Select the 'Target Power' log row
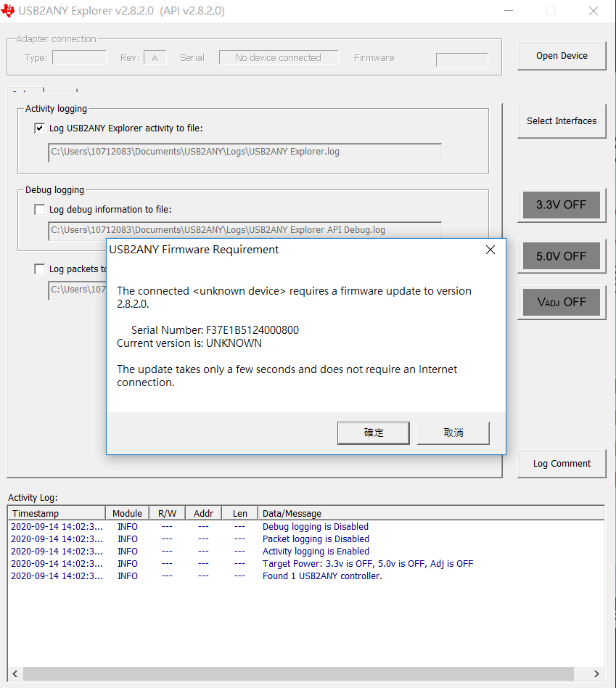Screen dimensions: 616x688 [305, 563]
